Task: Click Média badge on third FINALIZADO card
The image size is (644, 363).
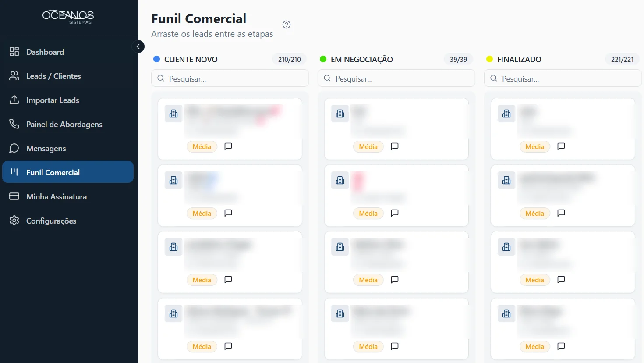Action: (535, 280)
